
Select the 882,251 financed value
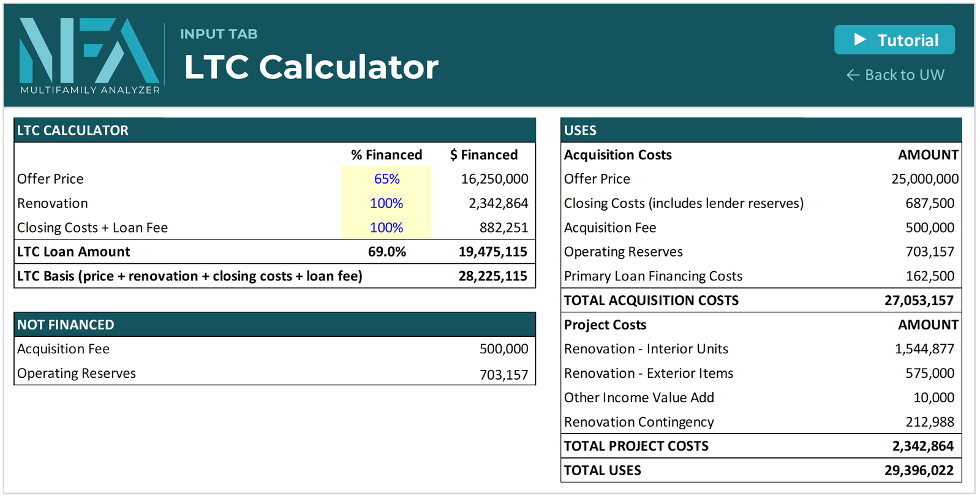click(503, 228)
